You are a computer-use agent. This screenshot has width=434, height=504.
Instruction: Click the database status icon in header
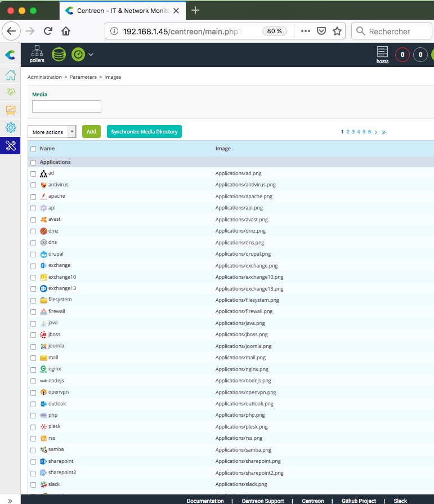click(59, 55)
